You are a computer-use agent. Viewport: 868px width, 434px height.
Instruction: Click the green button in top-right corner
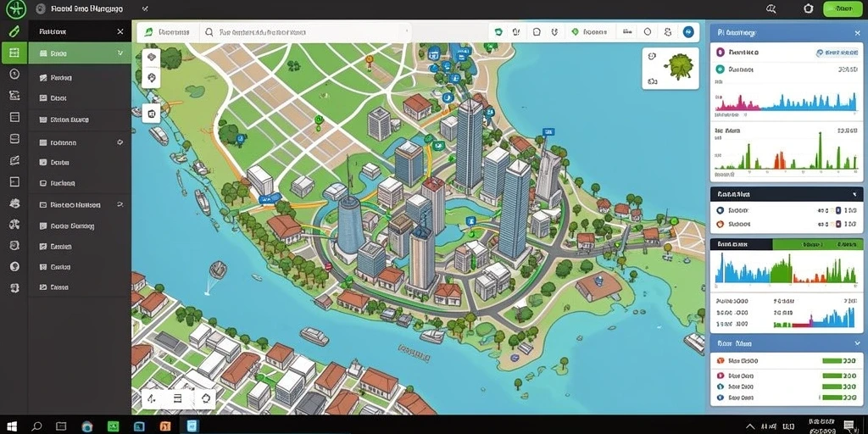[843, 8]
